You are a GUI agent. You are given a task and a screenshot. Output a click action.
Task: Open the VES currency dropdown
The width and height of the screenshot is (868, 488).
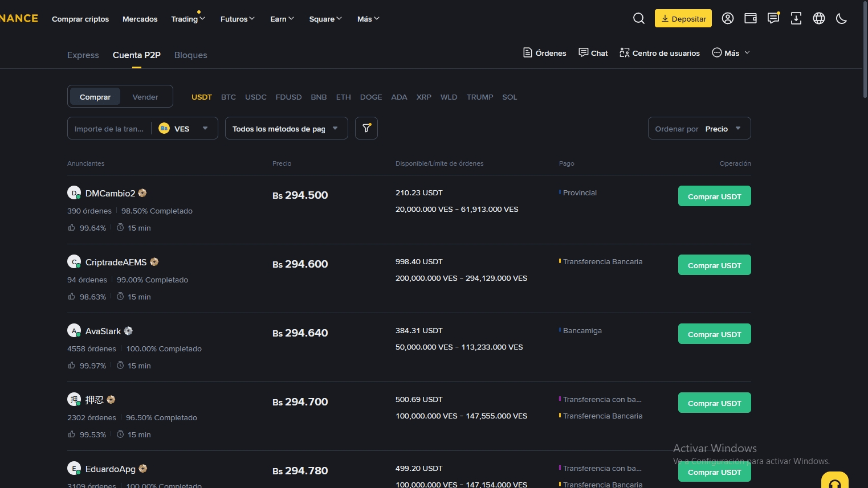[185, 128]
